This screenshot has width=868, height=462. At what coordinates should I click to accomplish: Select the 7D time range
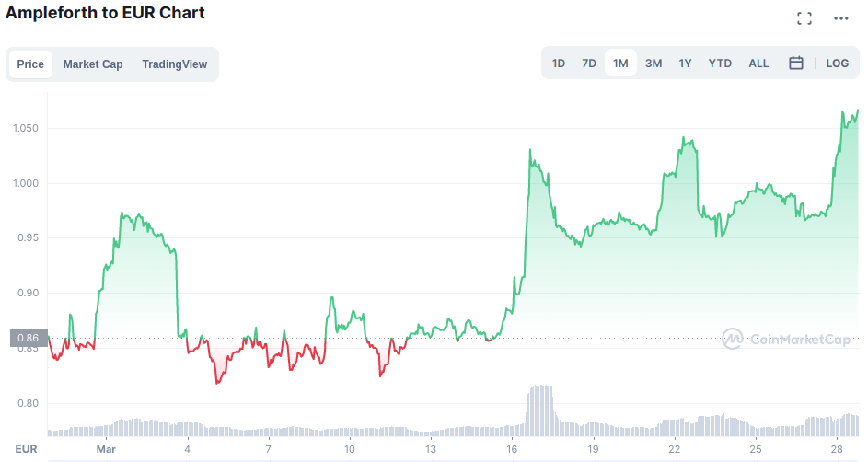click(589, 64)
